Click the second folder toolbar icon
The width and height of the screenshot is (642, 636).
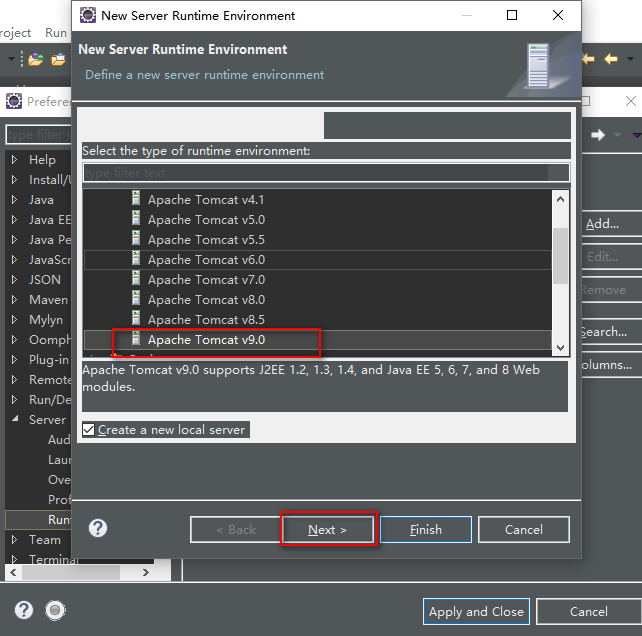pos(58,60)
